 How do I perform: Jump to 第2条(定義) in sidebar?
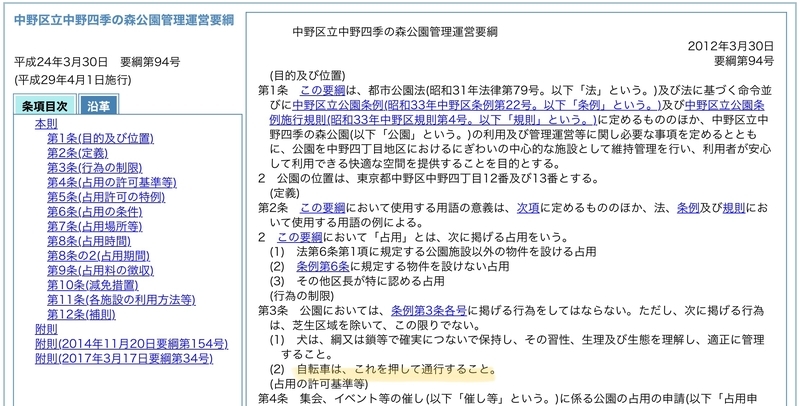click(x=78, y=153)
